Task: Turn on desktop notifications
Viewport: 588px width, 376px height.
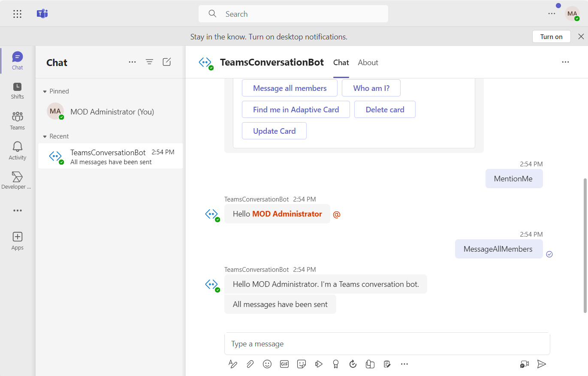Action: [x=551, y=36]
